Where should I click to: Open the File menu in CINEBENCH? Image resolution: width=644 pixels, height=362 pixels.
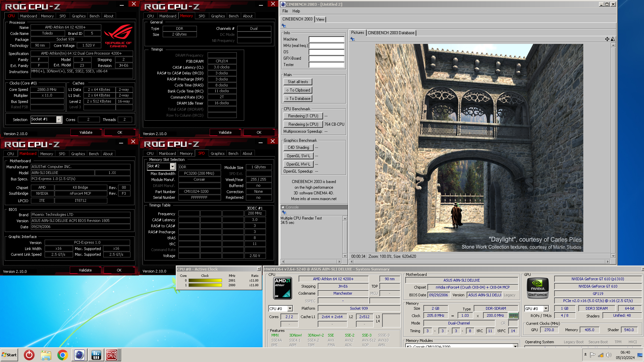pos(285,11)
